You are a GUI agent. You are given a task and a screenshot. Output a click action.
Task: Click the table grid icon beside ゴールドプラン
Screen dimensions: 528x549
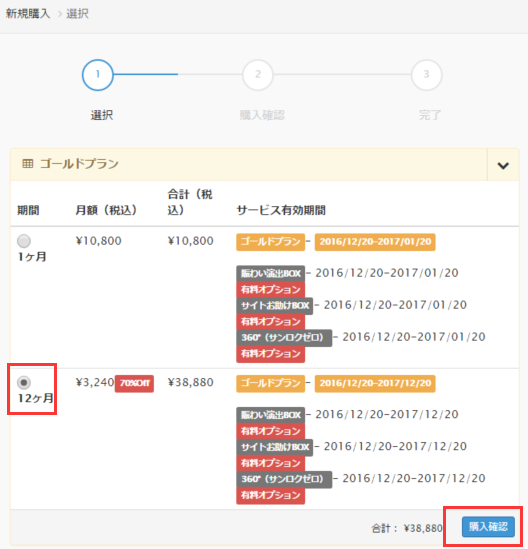pyautogui.click(x=28, y=164)
